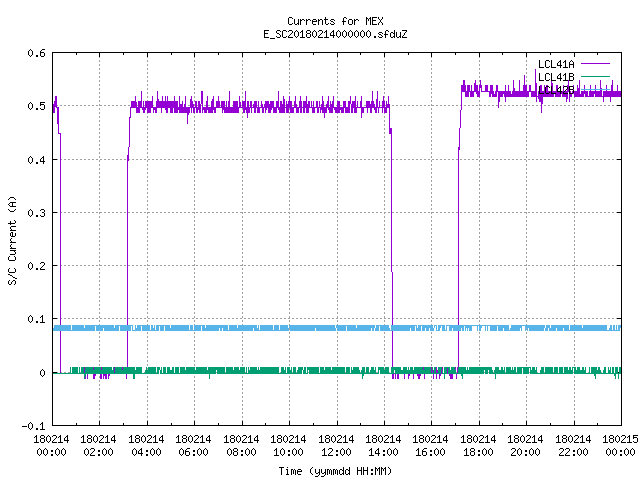Click the LCL41B legend label
This screenshot has height=480, width=640.
click(x=556, y=77)
